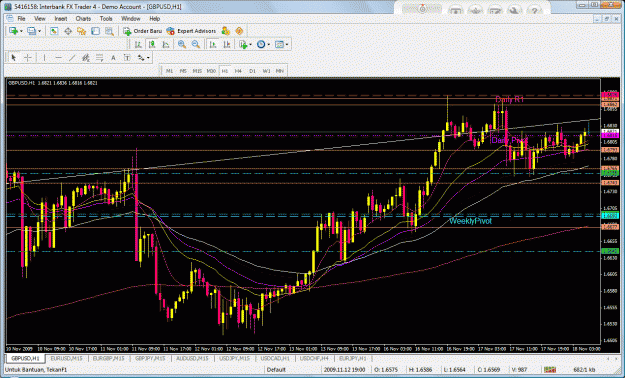Switch to the EURJPY,H1 chart tab
The height and width of the screenshot is (378, 625).
352,358
